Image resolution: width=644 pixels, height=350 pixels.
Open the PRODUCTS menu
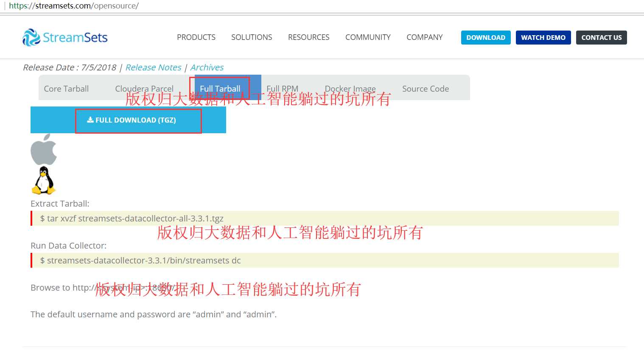pos(196,37)
